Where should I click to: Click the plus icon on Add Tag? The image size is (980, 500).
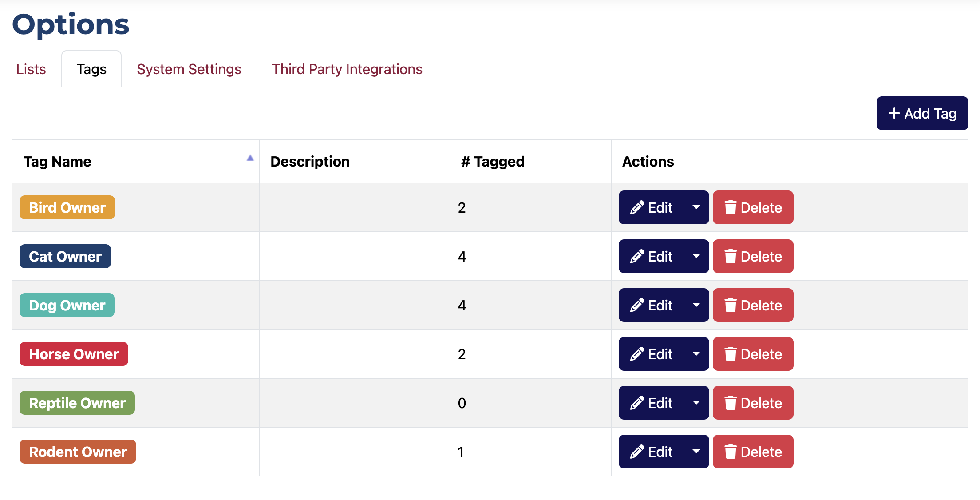click(x=894, y=113)
